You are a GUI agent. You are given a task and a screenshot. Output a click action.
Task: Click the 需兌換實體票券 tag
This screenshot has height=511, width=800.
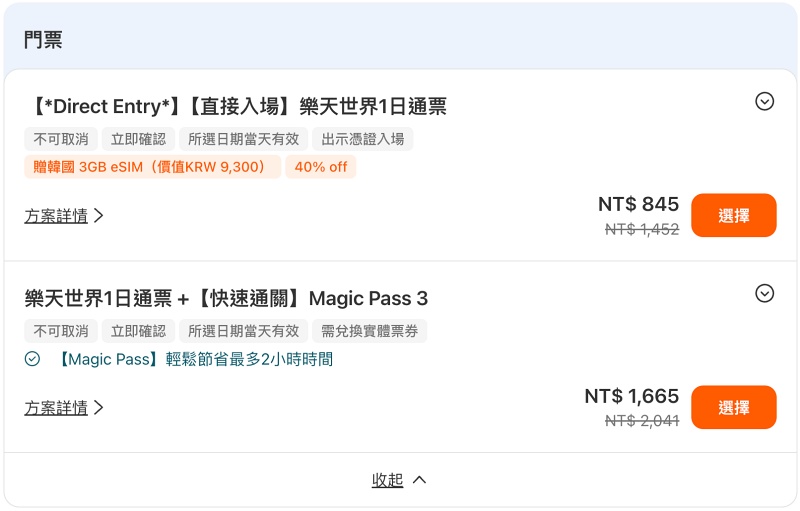pyautogui.click(x=369, y=331)
